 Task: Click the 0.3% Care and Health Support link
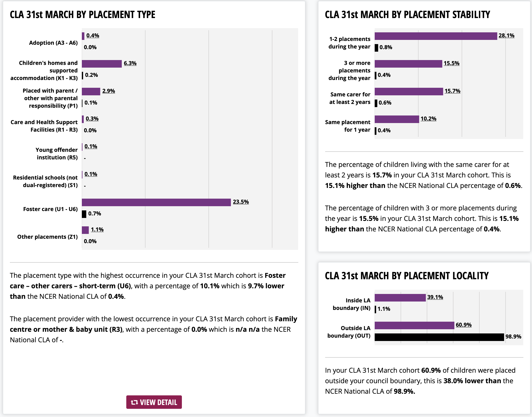(x=92, y=119)
